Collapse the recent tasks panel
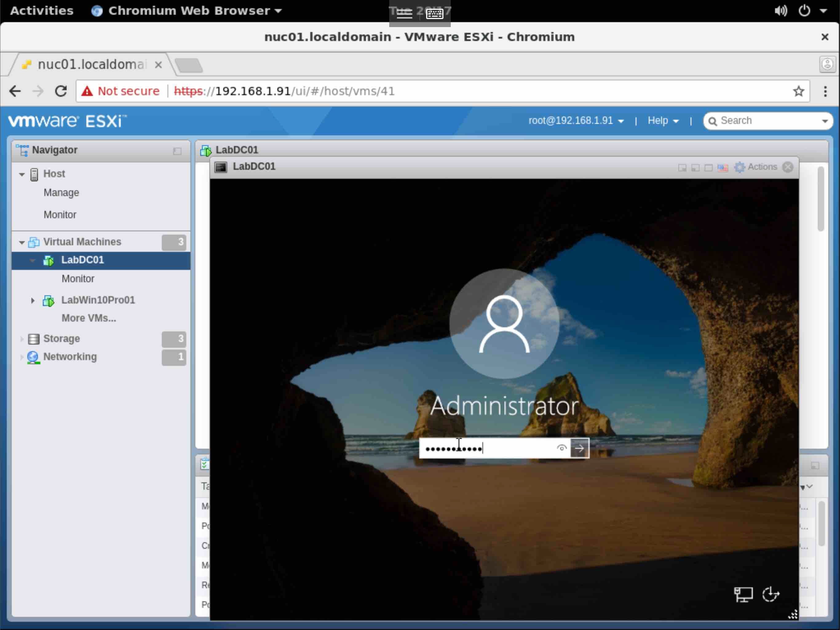The width and height of the screenshot is (840, 630). tap(814, 466)
